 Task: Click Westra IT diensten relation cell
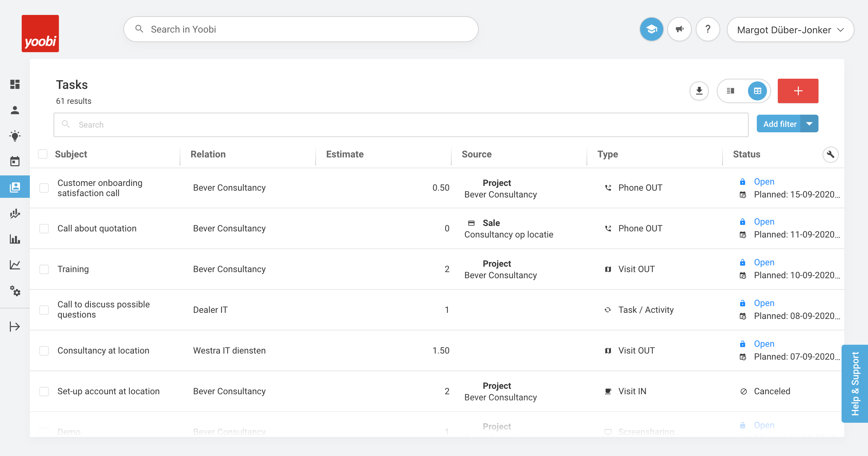(x=229, y=350)
